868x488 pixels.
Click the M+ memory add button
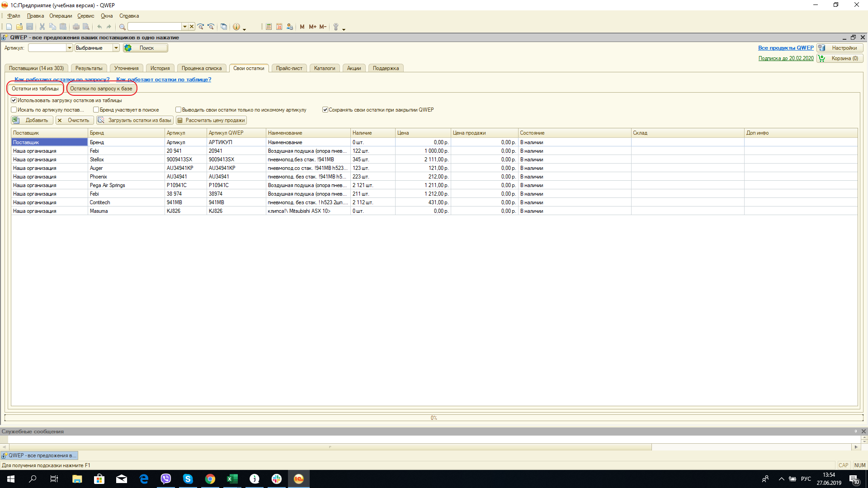[x=312, y=27]
